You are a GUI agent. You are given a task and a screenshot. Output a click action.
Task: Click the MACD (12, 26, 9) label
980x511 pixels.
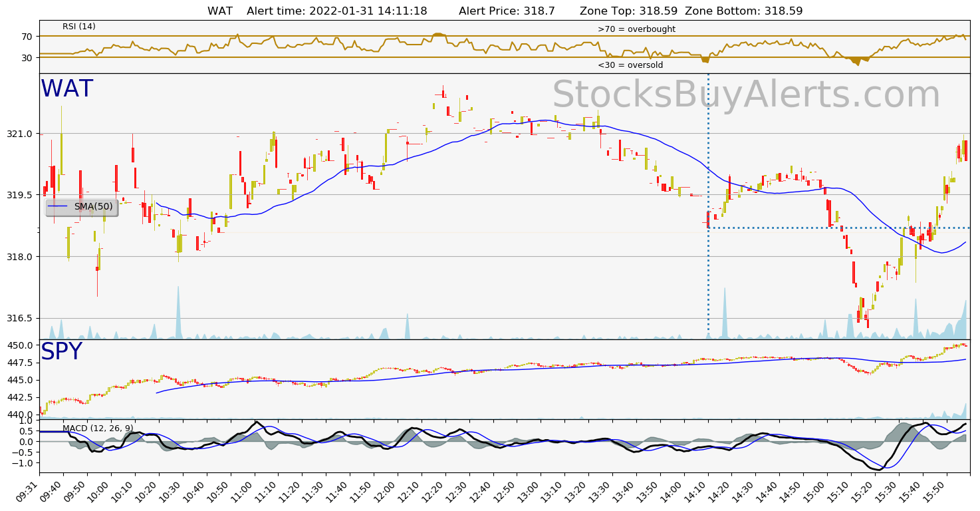point(98,428)
